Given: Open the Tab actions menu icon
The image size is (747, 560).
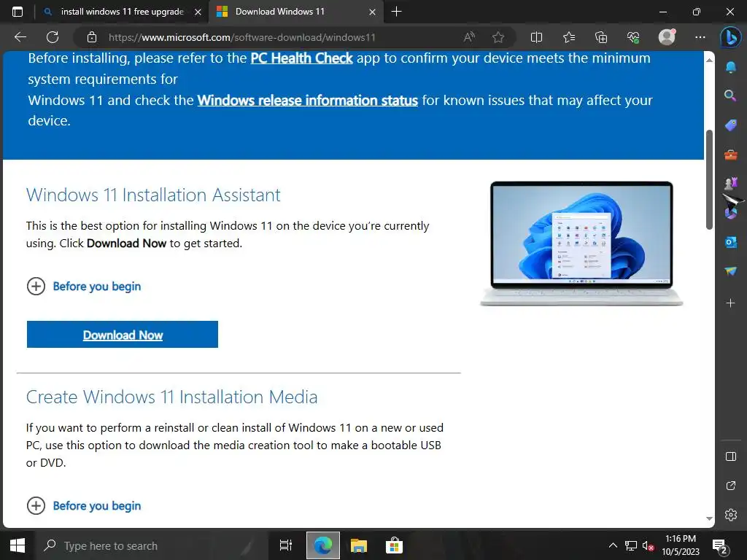Looking at the screenshot, I should point(18,12).
